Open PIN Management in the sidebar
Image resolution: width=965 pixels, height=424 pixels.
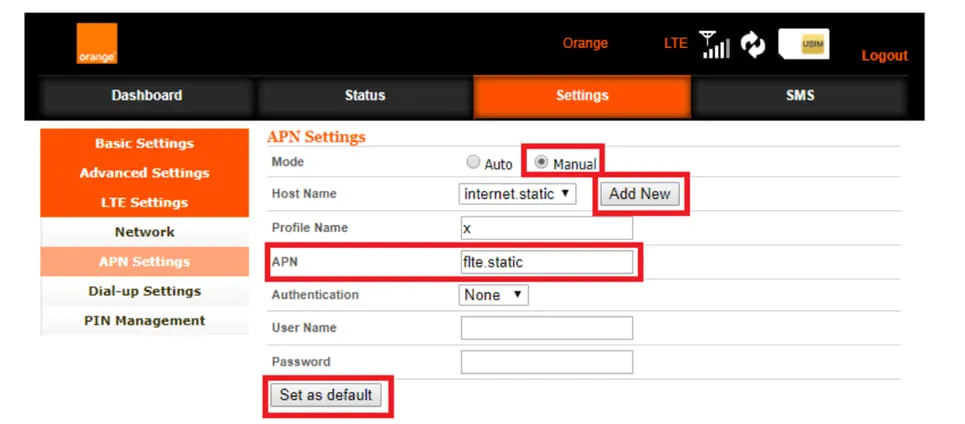coord(145,321)
